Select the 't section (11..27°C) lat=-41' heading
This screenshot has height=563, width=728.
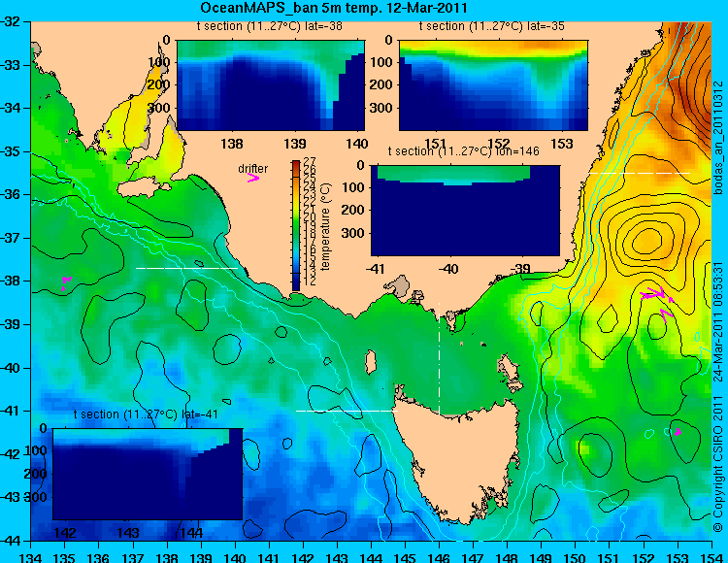coord(146,414)
